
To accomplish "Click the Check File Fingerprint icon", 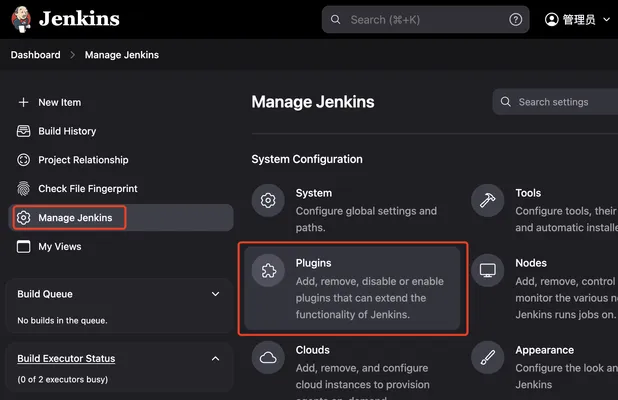I will pyautogui.click(x=23, y=188).
